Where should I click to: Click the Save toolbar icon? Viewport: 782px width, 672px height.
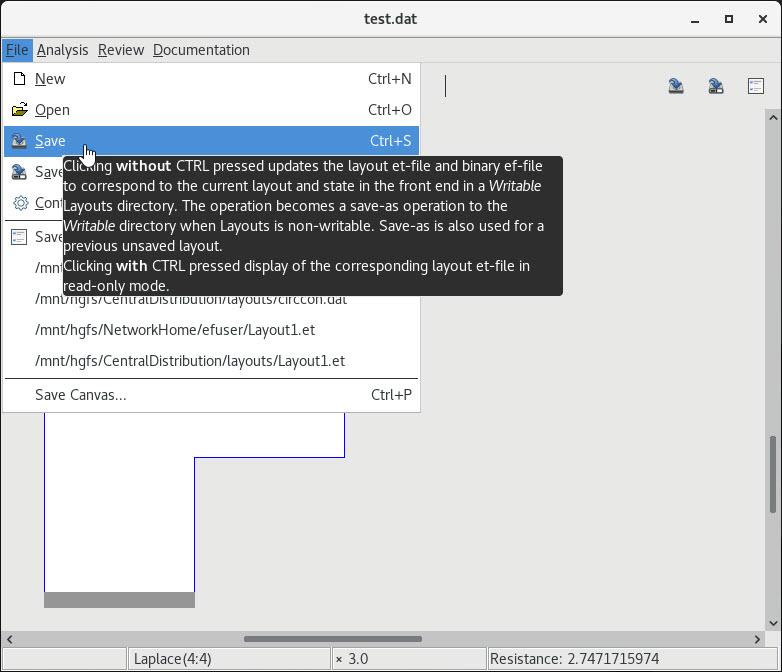pyautogui.click(x=676, y=86)
